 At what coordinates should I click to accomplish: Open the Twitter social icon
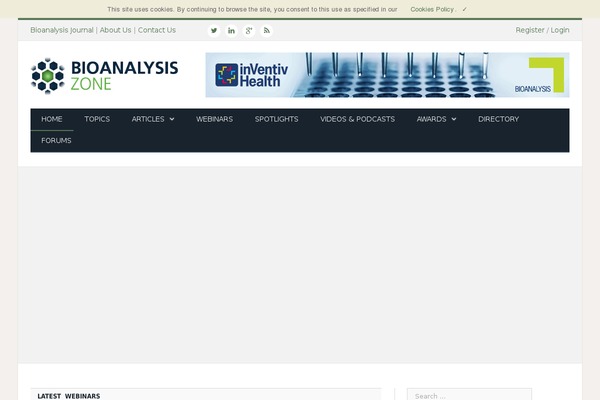[214, 31]
